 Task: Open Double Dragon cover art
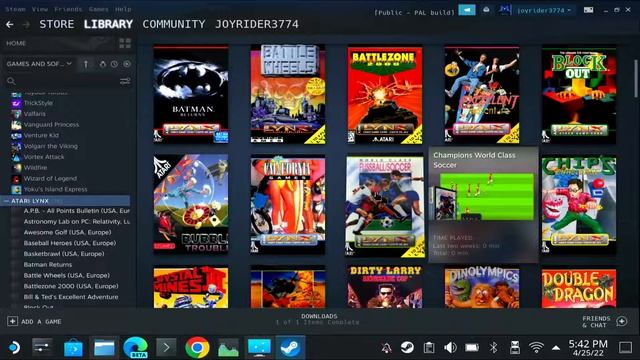click(x=579, y=288)
